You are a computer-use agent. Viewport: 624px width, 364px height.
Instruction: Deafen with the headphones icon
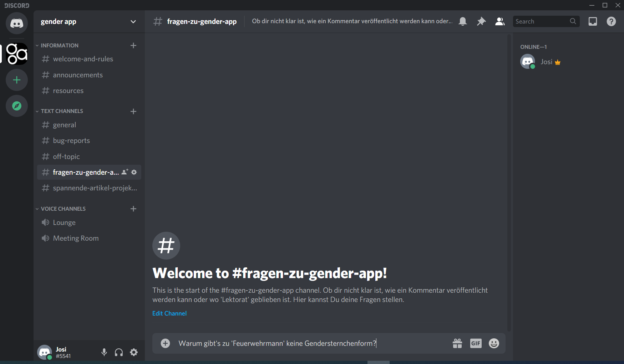118,352
